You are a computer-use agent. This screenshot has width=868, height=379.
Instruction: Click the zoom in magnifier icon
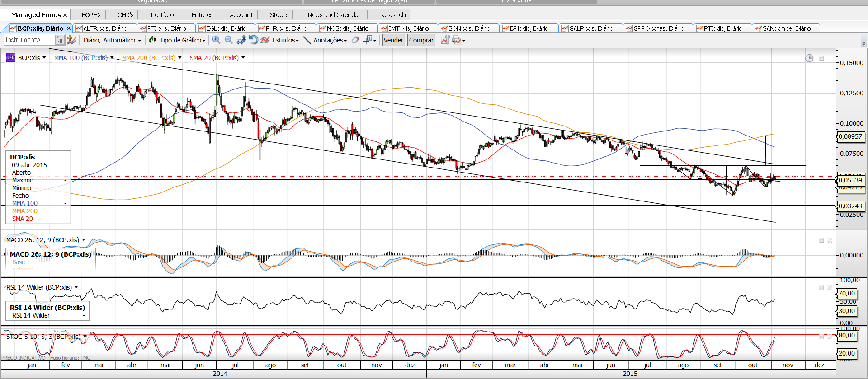click(x=217, y=40)
